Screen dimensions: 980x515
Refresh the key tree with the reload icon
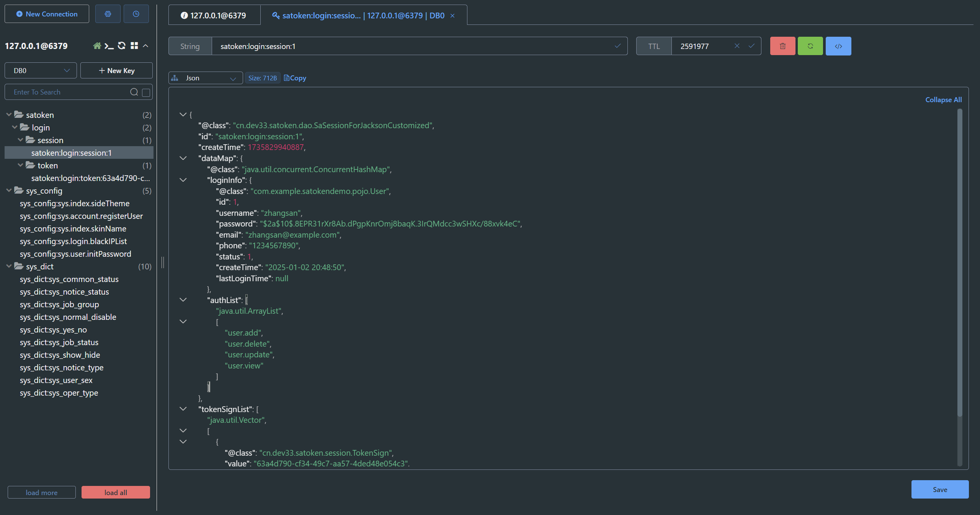(x=122, y=46)
